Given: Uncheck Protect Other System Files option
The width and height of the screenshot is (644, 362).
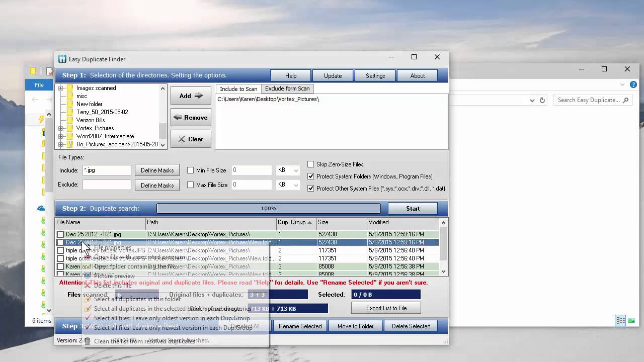Looking at the screenshot, I should pos(311,189).
